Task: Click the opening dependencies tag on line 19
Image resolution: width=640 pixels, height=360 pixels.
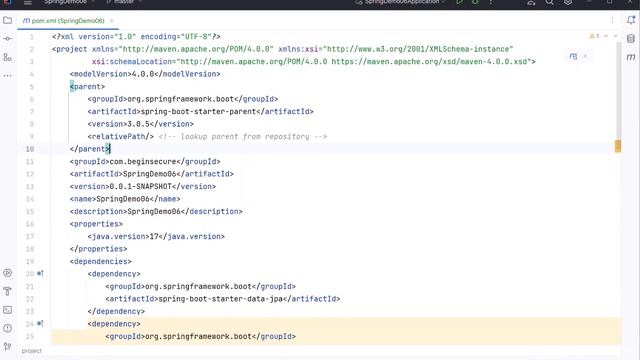Action: 100,261
